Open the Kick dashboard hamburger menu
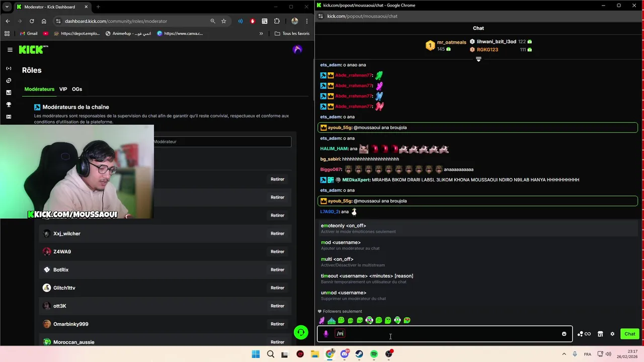The height and width of the screenshot is (362, 644). pos(10,50)
